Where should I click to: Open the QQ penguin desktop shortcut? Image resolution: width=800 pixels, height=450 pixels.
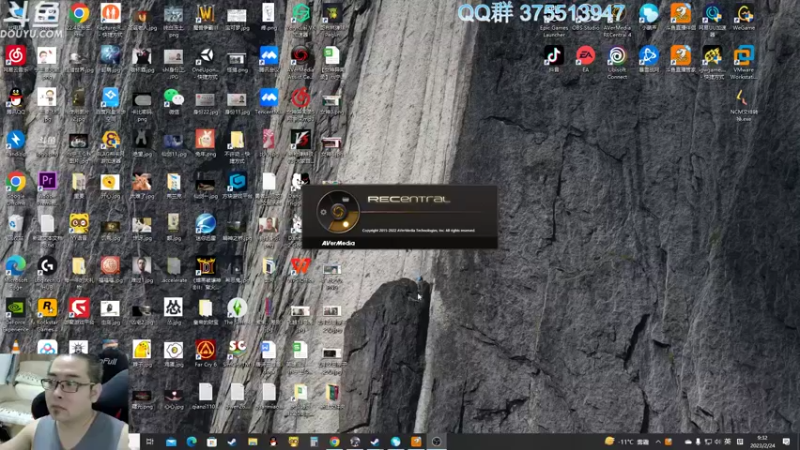click(16, 101)
